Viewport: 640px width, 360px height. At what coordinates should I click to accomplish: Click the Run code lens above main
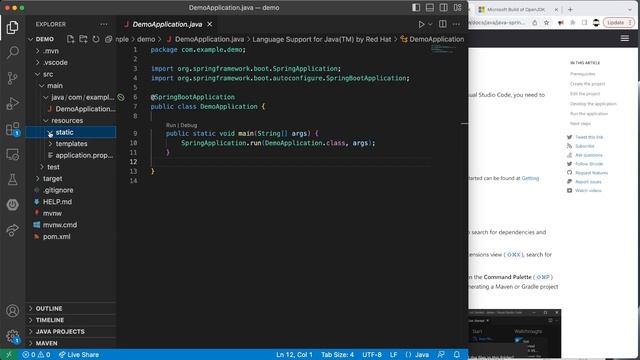[x=171, y=125]
